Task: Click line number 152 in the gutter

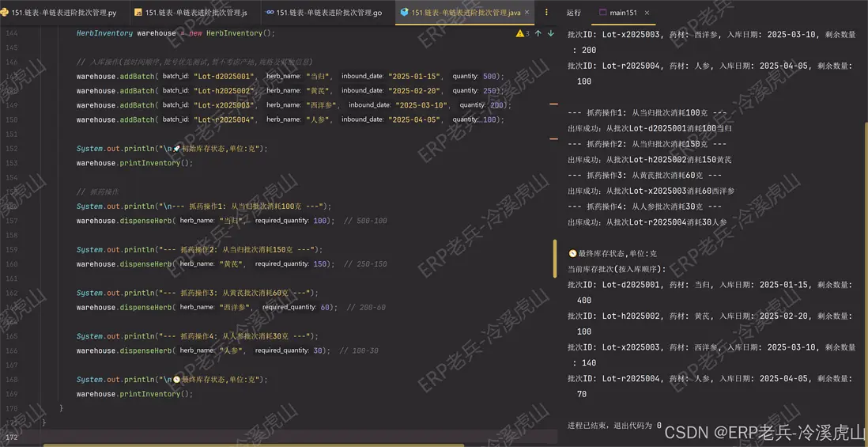Action: click(11, 149)
